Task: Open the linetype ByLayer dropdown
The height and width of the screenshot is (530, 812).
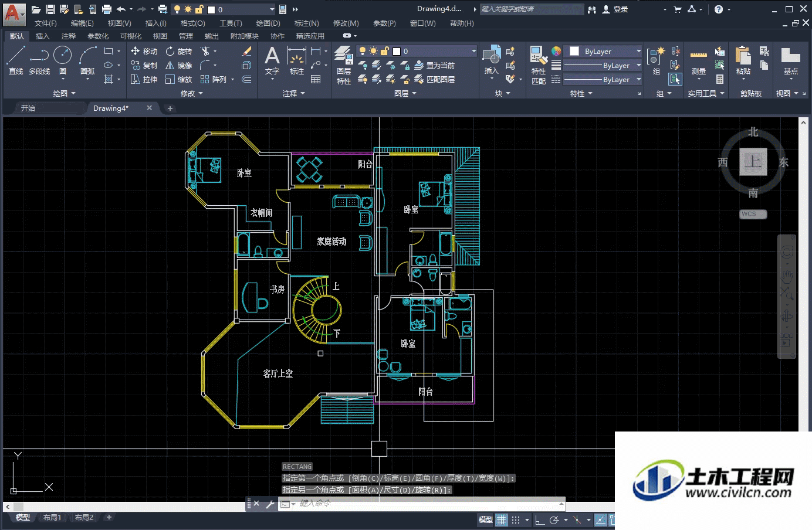Action: [639, 79]
